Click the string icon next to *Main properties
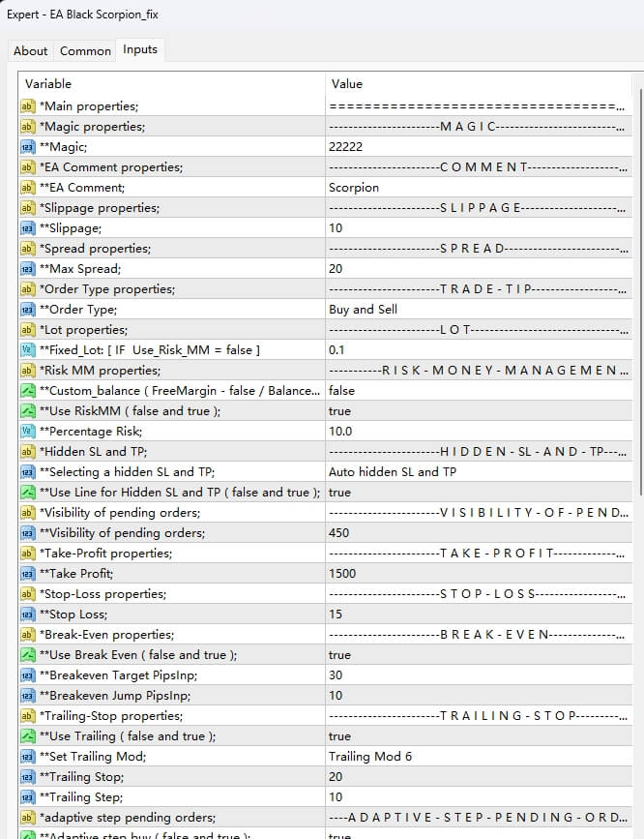This screenshot has height=839, width=644. pos(27,106)
